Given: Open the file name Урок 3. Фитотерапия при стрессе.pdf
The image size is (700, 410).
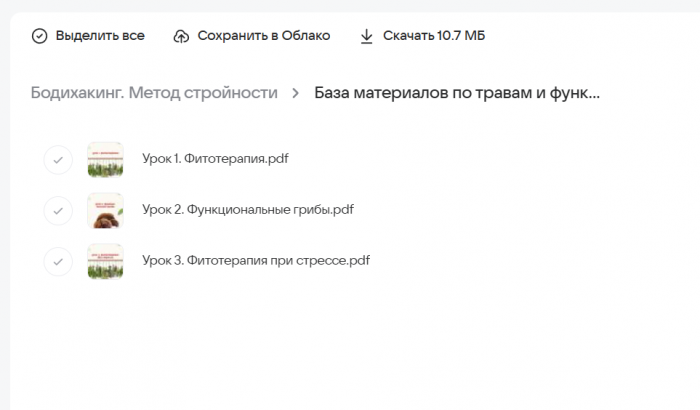Looking at the screenshot, I should pos(256,261).
